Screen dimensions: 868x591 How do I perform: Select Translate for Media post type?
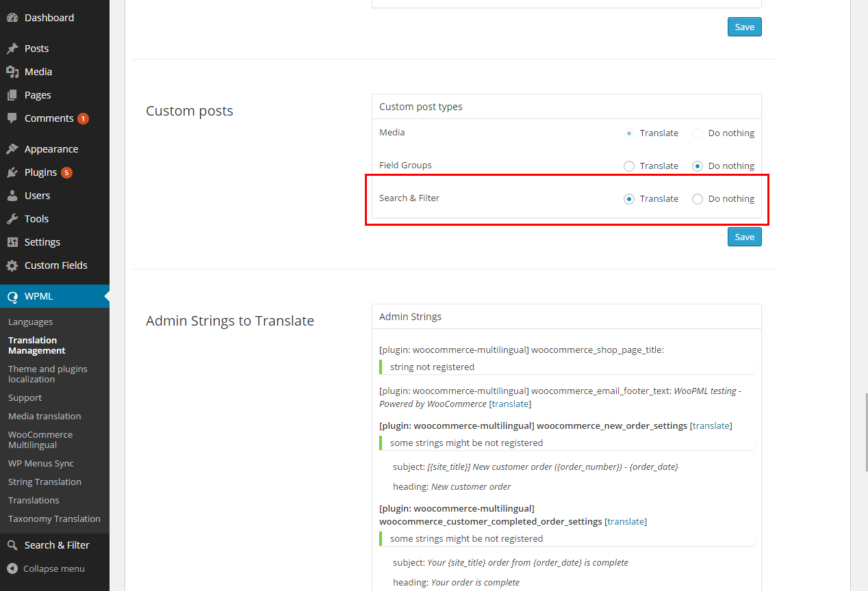629,133
